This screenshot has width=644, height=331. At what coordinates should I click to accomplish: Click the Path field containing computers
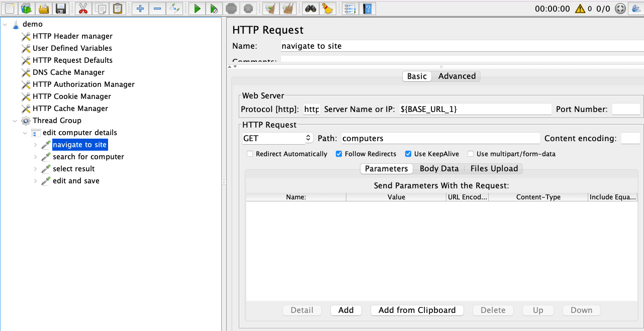[440, 138]
